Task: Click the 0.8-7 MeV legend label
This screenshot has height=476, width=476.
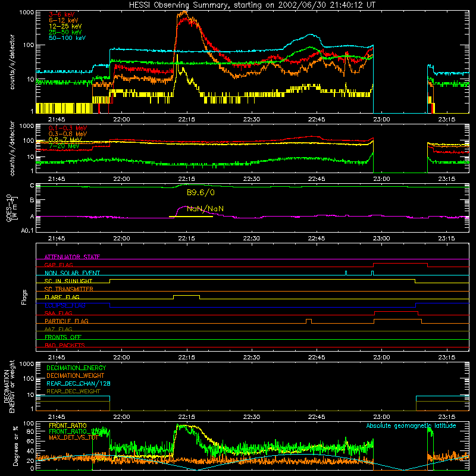Action: pyautogui.click(x=66, y=140)
